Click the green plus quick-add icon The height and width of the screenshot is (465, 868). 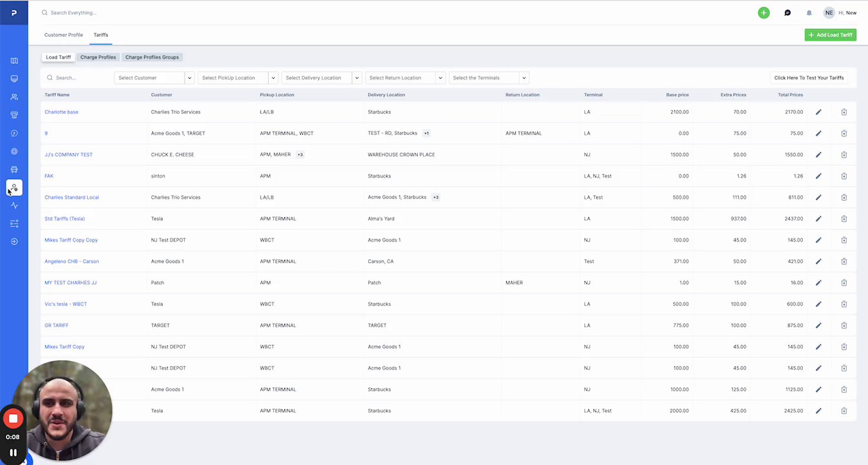763,13
